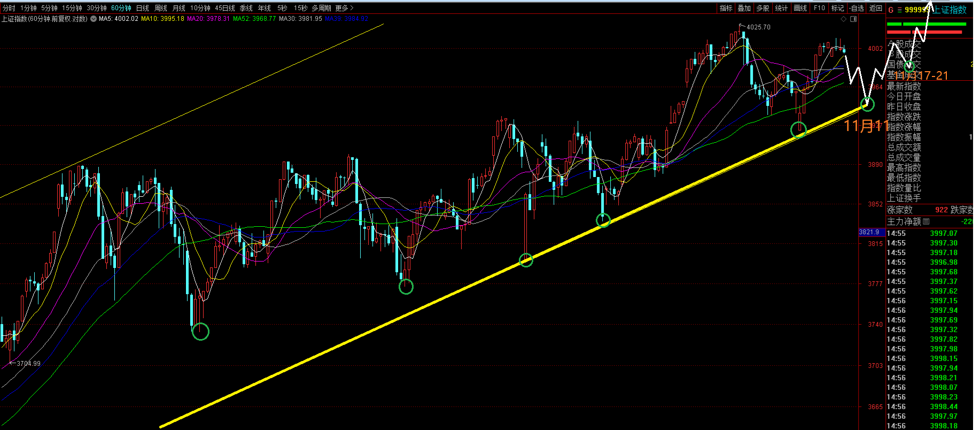Toggle -自选 to remove from watchlist
Viewport: 980px width, 430px height.
point(857,8)
